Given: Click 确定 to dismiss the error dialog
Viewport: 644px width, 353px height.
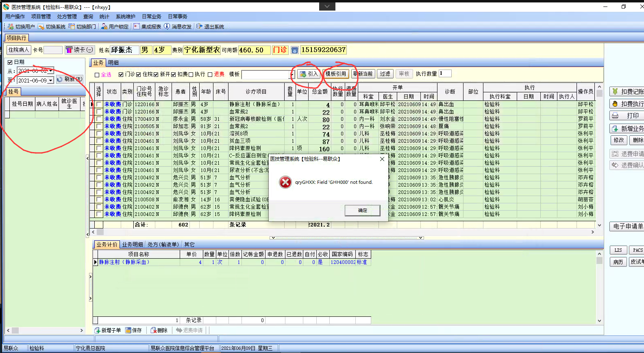Looking at the screenshot, I should point(362,210).
